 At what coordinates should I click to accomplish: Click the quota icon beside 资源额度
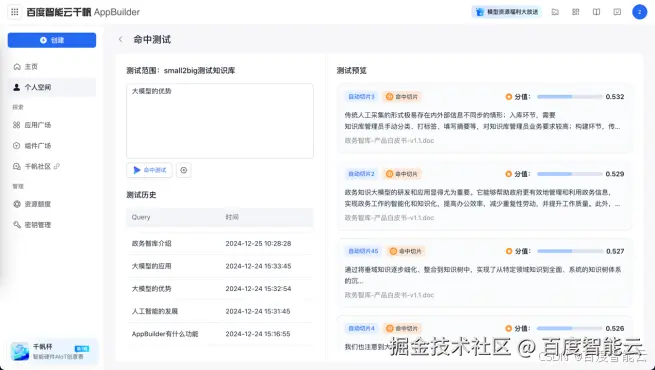click(x=17, y=204)
